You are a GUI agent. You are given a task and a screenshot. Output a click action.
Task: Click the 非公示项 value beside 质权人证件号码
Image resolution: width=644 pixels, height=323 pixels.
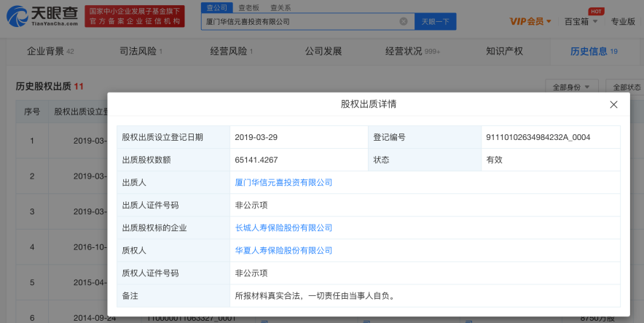click(251, 273)
